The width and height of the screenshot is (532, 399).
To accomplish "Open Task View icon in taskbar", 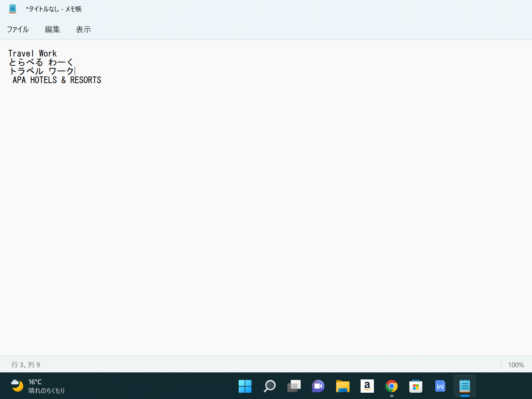I will (294, 386).
